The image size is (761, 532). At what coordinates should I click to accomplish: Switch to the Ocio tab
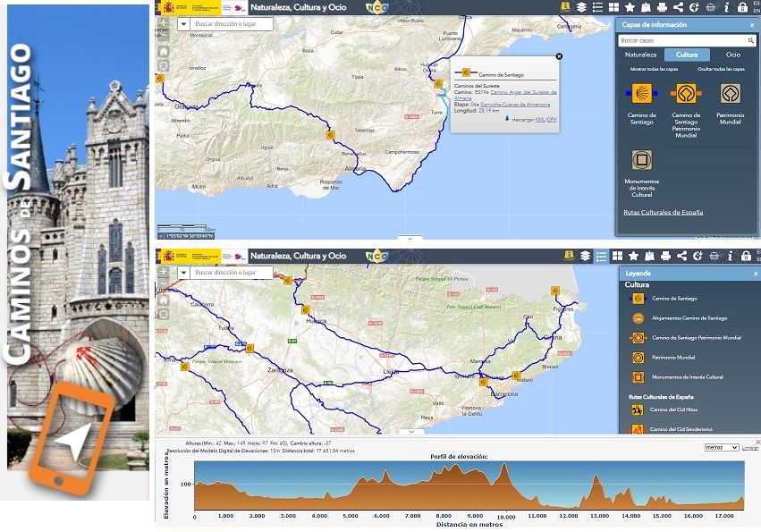733,55
